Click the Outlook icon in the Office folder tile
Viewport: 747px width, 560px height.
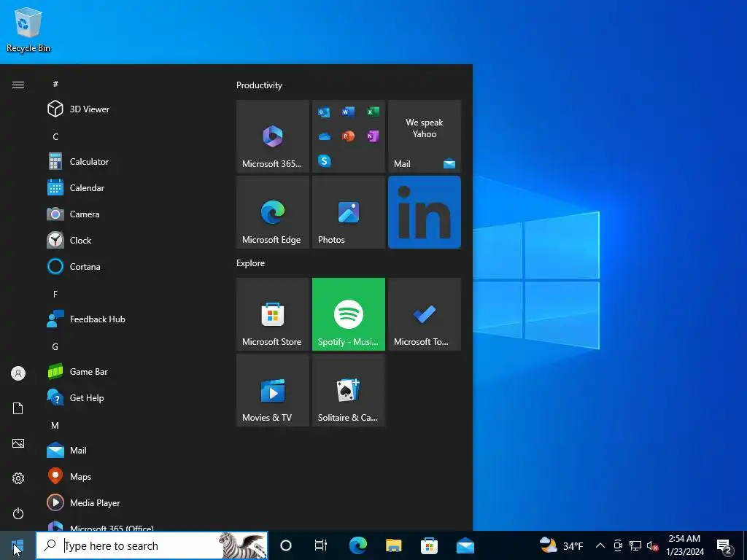324,112
